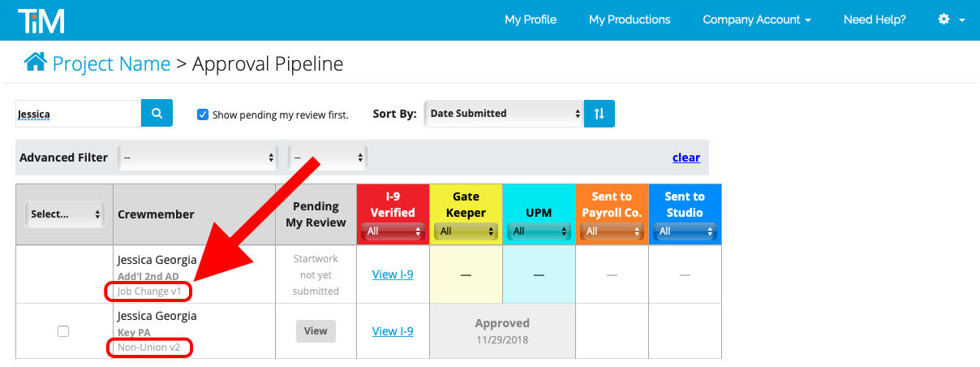Open the Sort By Date Submitted dropdown
The image size is (980, 367).
coord(503,114)
